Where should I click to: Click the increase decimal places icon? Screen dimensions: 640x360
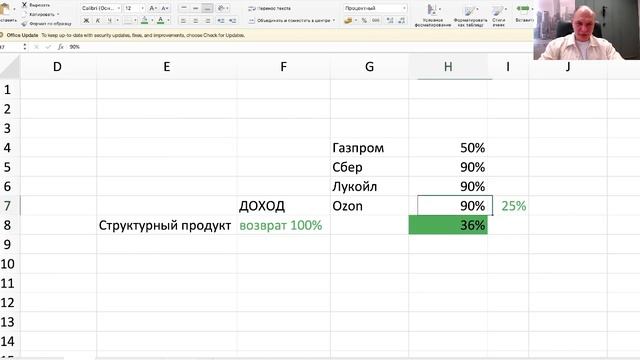(x=389, y=20)
